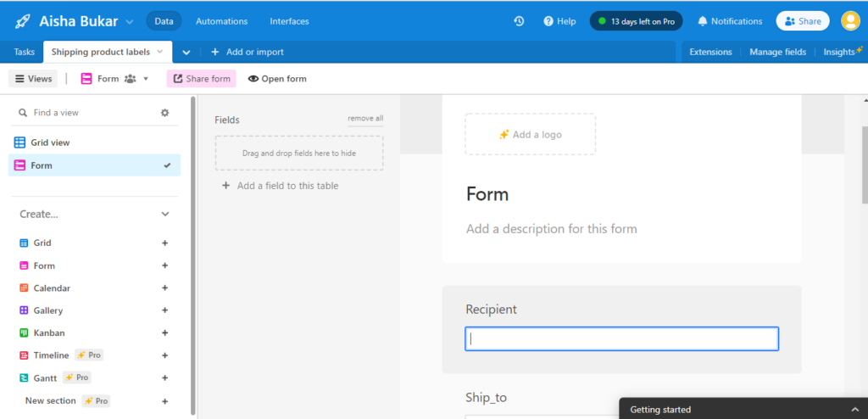Add a new Kanban view plus icon

pos(164,333)
